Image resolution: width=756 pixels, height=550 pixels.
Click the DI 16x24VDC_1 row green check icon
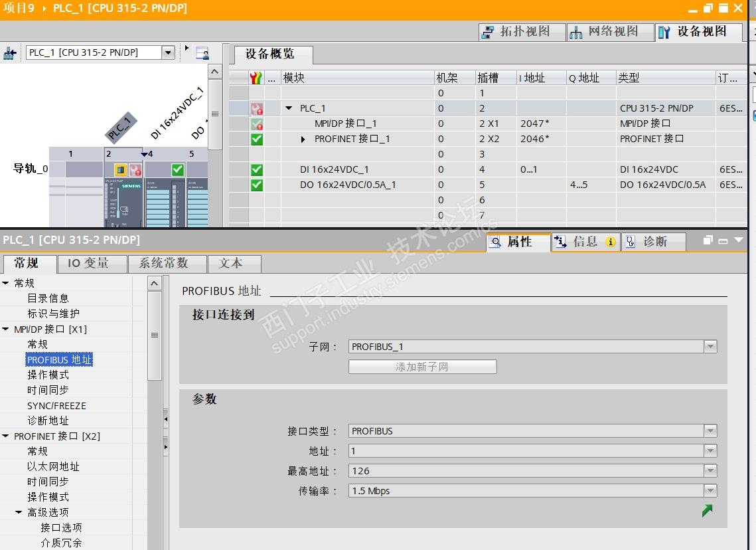coord(257,169)
